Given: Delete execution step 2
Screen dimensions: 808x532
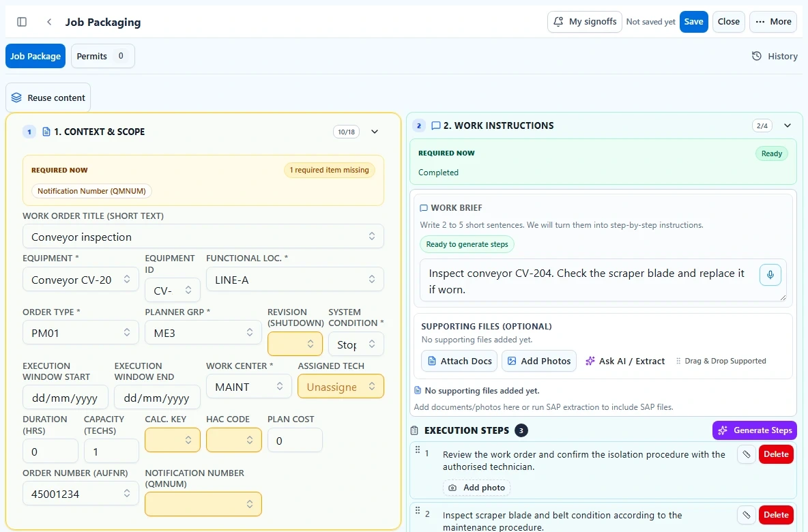Looking at the screenshot, I should pyautogui.click(x=776, y=515).
